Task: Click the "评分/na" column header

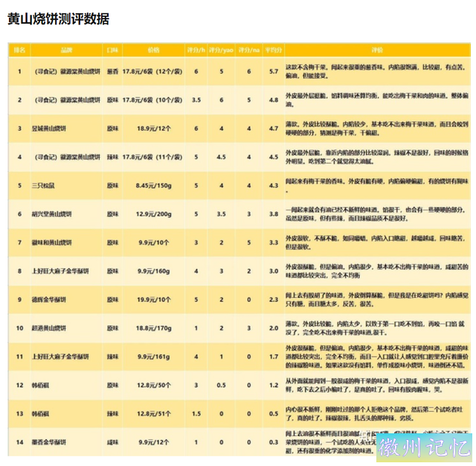Action: pyautogui.click(x=249, y=50)
